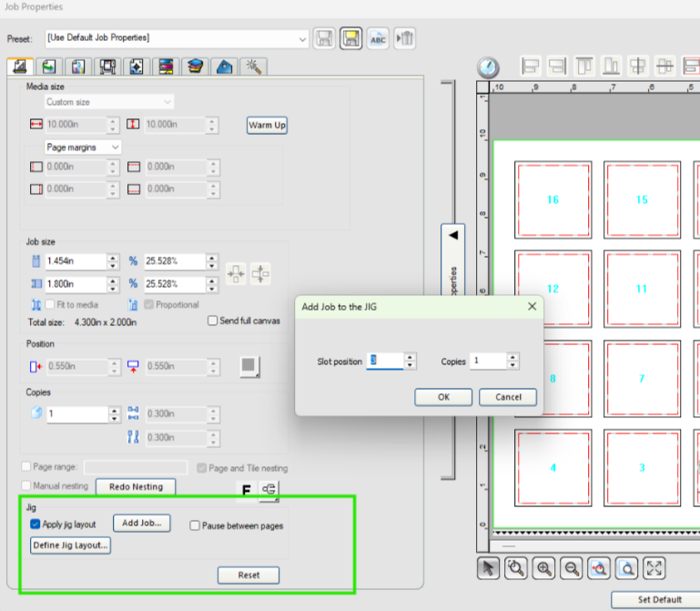Click the clock gauge preview icon
The width and height of the screenshot is (700, 611).
(x=488, y=67)
